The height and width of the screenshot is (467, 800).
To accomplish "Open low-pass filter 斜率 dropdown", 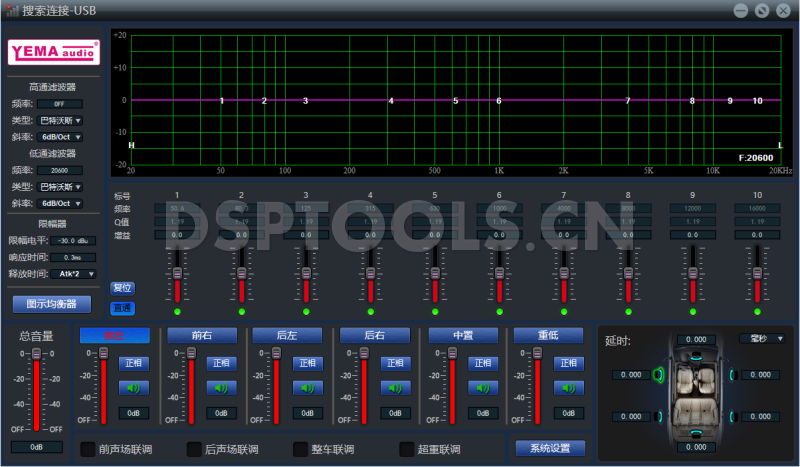I will coord(60,204).
